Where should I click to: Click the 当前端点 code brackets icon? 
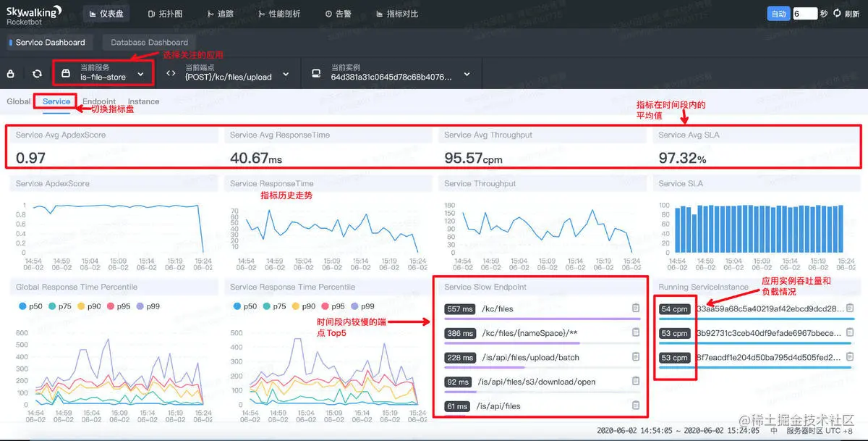click(171, 74)
